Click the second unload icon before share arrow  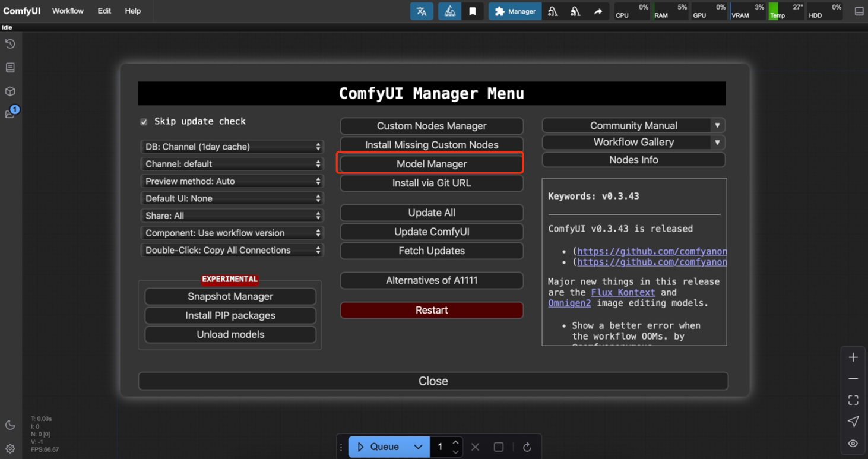click(575, 11)
